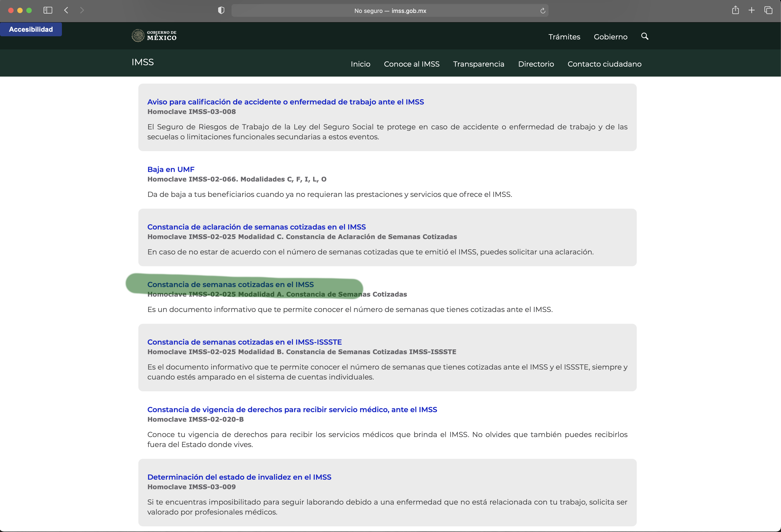Open the Baja en UMF link
This screenshot has height=532, width=781.
[171, 169]
